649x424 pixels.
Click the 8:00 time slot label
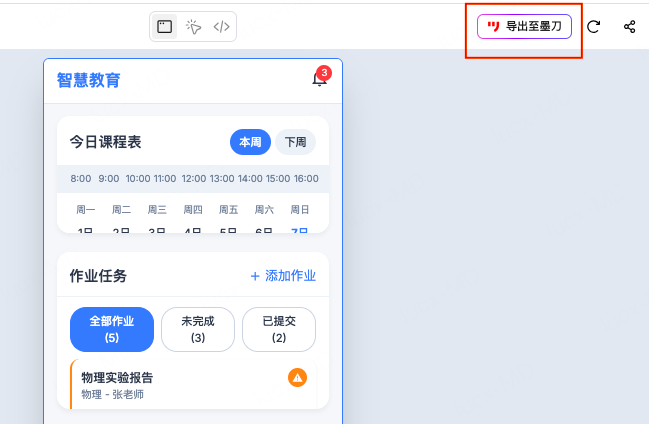click(81, 179)
